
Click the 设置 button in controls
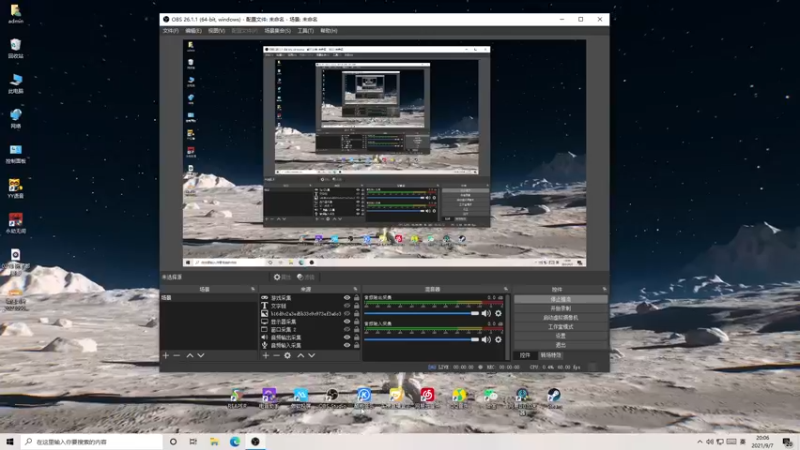coord(560,336)
